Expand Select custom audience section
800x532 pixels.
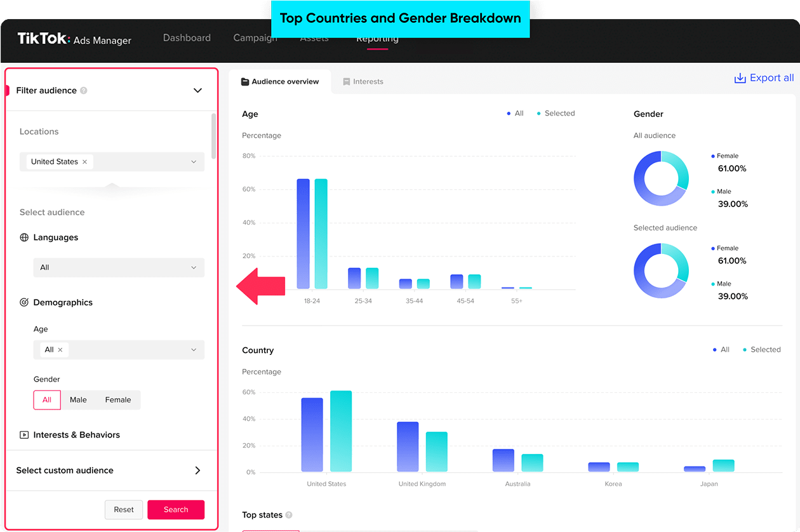click(197, 470)
